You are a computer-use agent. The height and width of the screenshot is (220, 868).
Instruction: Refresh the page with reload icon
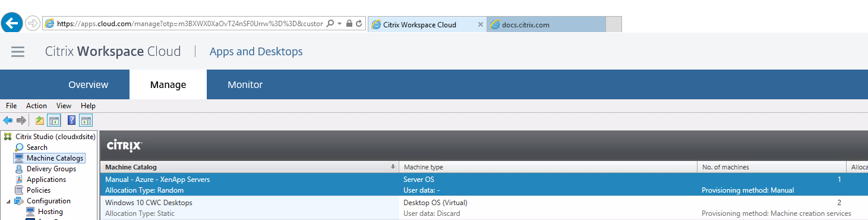point(359,24)
